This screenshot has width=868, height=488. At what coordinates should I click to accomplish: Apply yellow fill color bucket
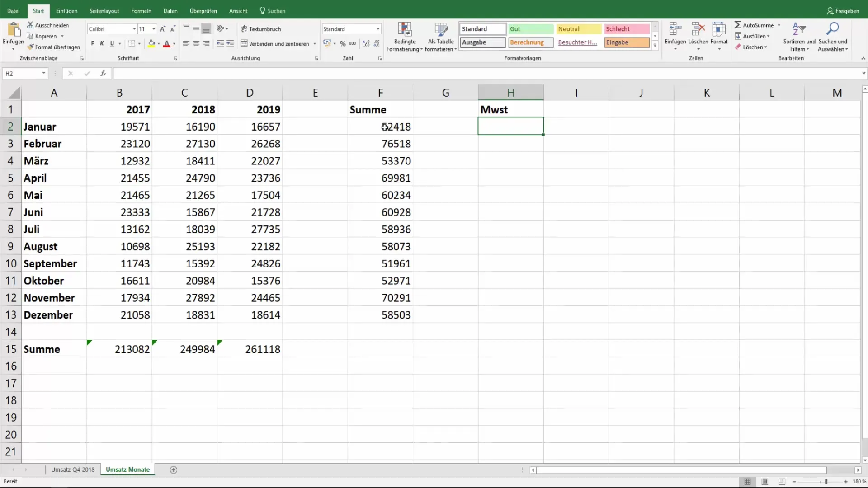pos(152,44)
